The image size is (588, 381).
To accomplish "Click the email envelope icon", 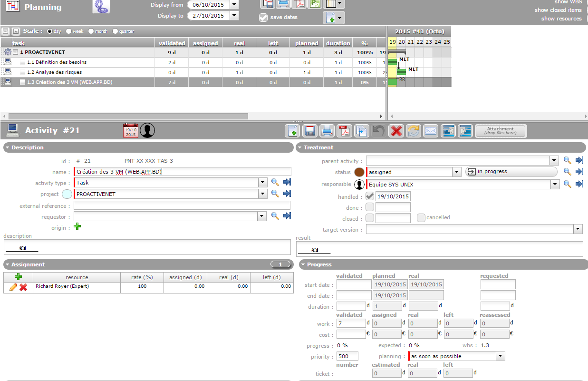I will (431, 131).
